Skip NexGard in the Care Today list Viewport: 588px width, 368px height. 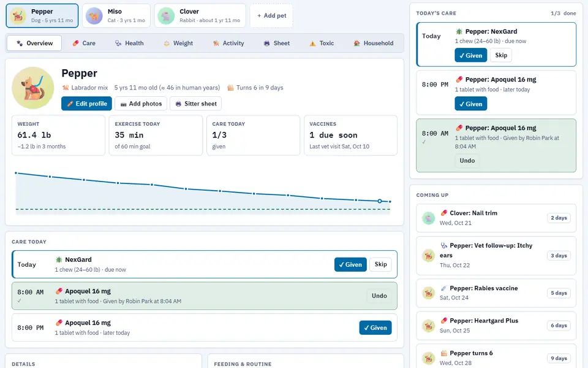click(380, 264)
